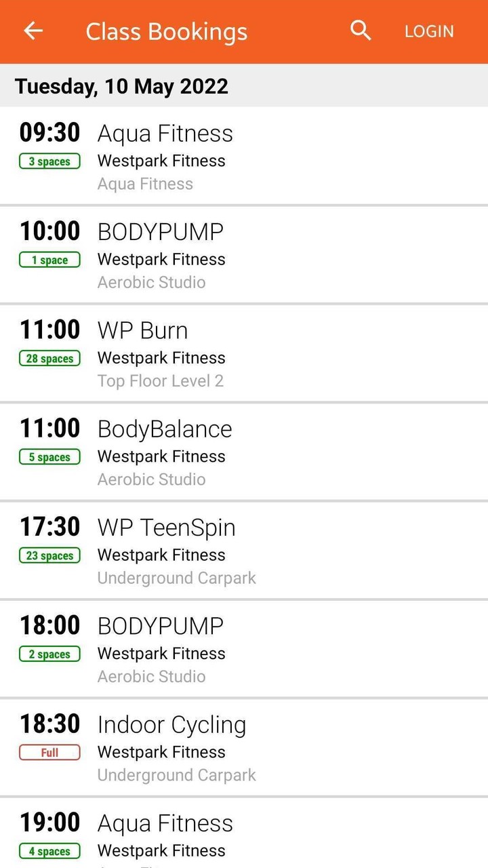Viewport: 488px width, 868px height.
Task: Tap the 1 space badge under 10:00 BODYPUMP
Action: [49, 260]
